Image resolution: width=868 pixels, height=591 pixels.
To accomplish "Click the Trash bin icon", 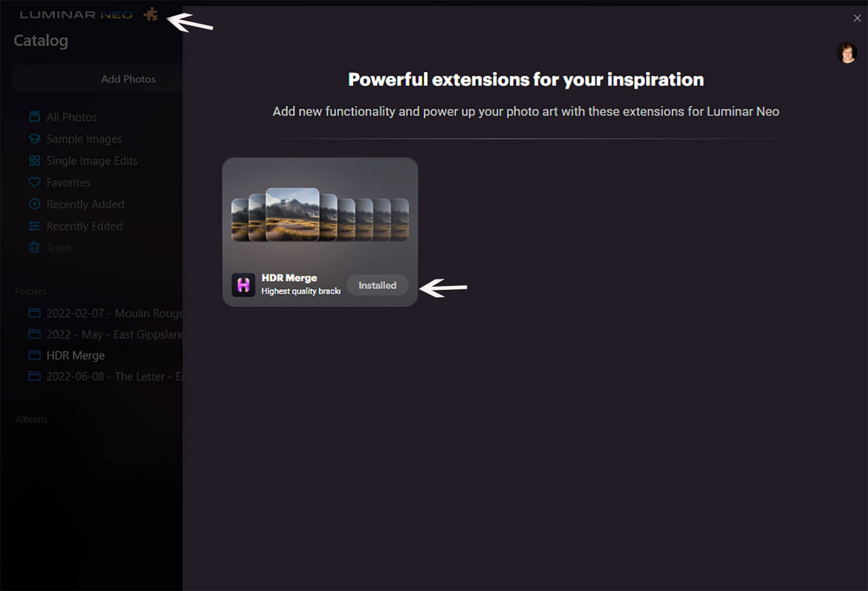I will point(35,247).
